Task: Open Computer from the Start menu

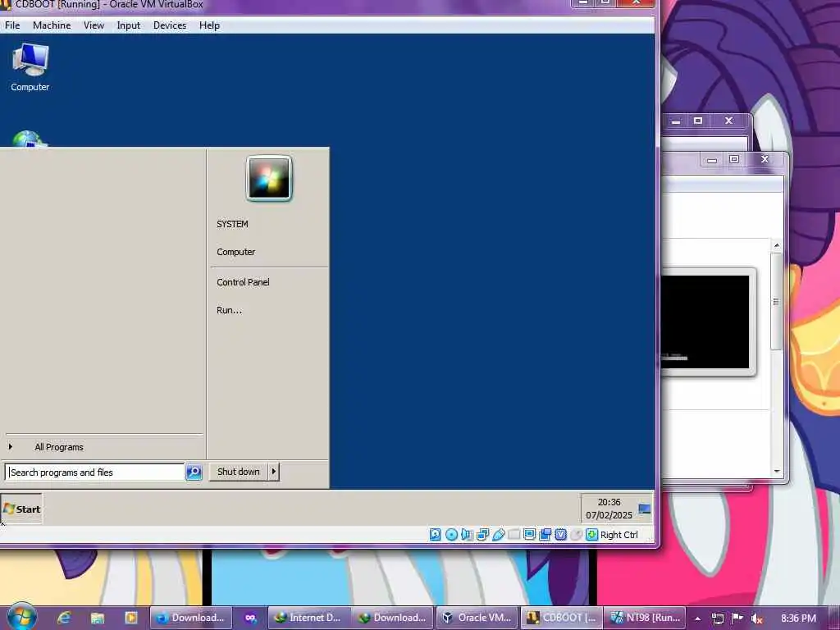Action: pos(235,252)
